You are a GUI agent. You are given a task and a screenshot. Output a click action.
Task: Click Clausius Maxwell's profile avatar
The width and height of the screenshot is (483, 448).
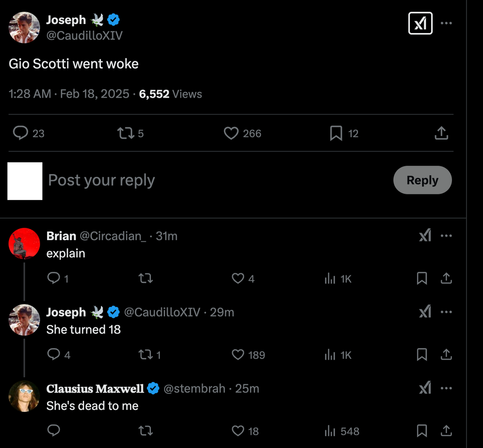[24, 396]
